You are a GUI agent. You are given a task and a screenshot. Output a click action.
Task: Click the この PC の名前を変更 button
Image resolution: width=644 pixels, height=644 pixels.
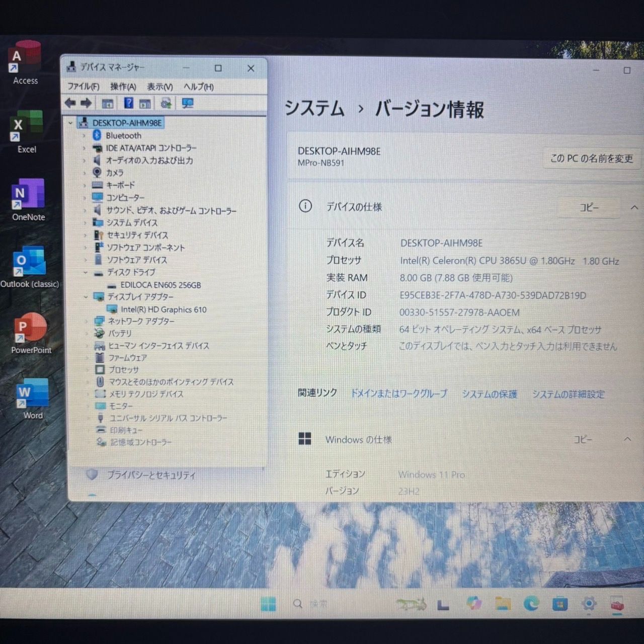coord(592,158)
